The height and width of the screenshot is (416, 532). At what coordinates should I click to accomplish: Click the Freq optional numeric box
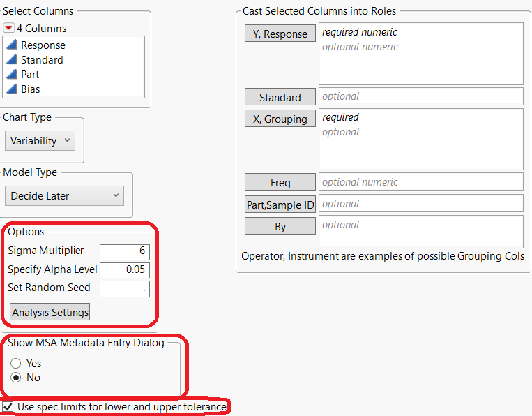click(x=421, y=181)
